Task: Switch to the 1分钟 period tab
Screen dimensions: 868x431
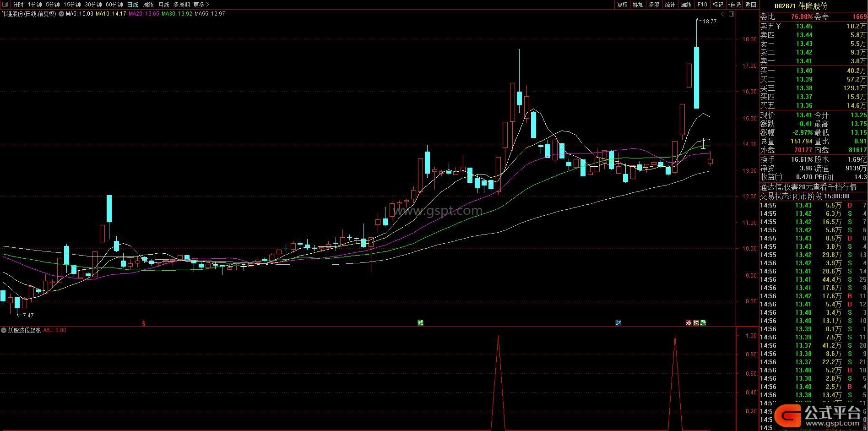Action: [35, 5]
